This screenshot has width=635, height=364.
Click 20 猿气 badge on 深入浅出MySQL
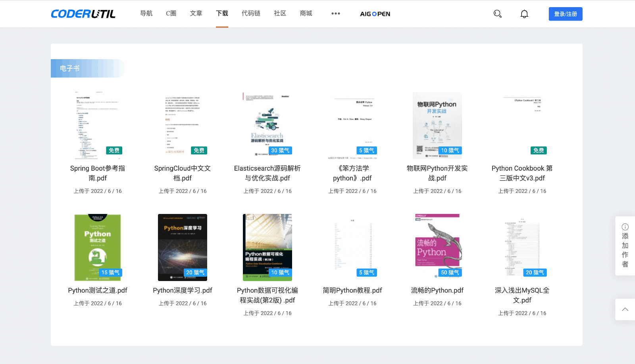point(535,272)
